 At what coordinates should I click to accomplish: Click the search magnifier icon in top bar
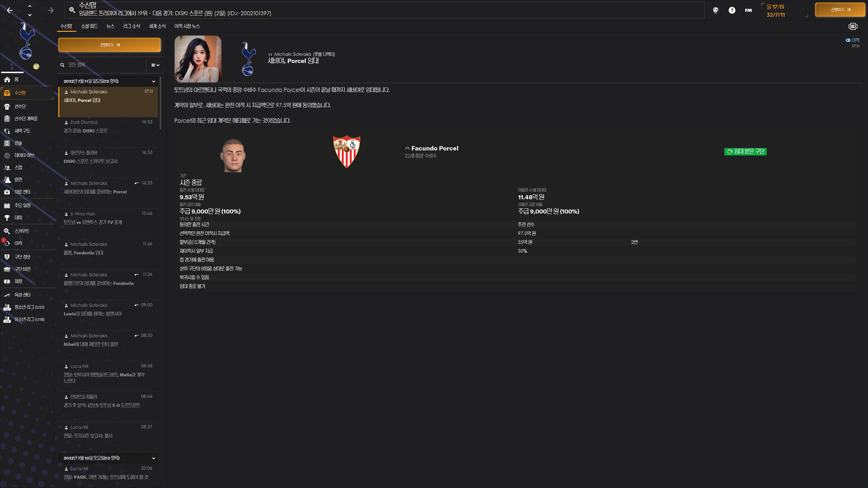[72, 10]
